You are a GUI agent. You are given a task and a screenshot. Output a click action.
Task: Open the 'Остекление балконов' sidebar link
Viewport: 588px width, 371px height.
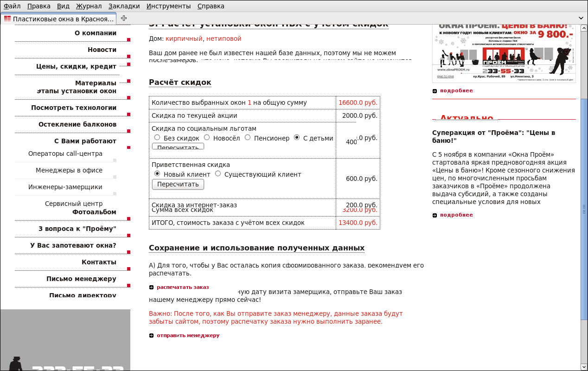pos(77,124)
